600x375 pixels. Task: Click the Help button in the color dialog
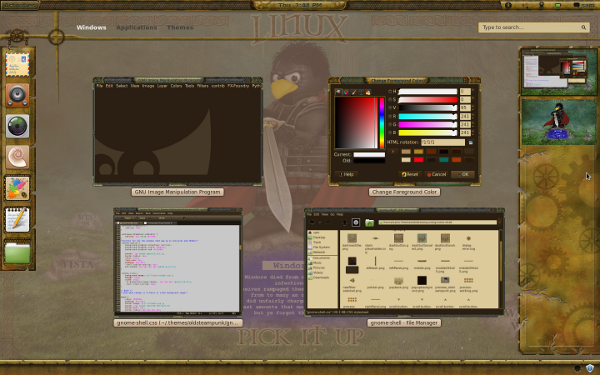(x=346, y=174)
